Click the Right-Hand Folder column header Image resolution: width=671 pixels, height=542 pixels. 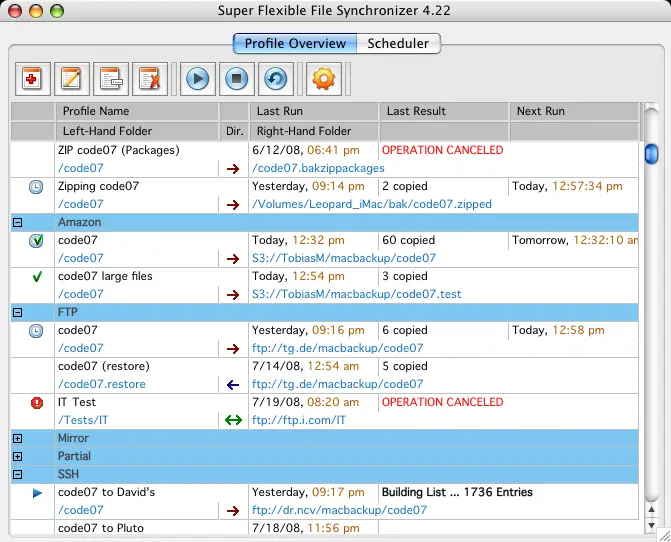pyautogui.click(x=314, y=131)
